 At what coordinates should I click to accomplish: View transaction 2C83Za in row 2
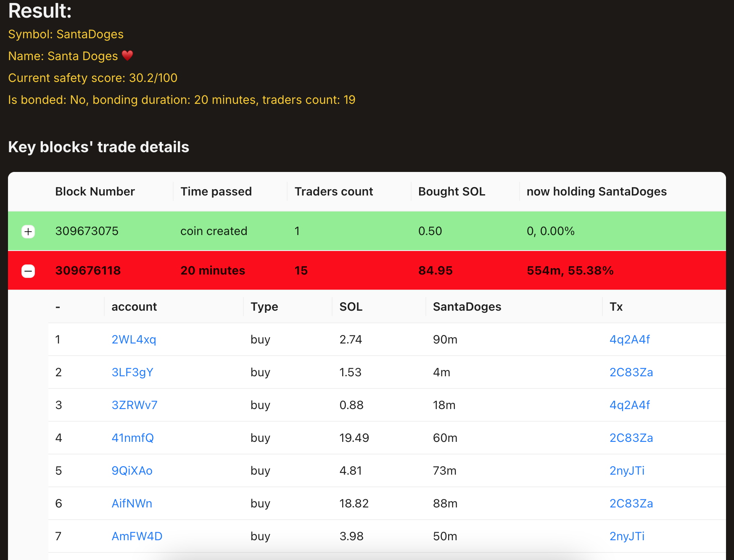coord(631,372)
